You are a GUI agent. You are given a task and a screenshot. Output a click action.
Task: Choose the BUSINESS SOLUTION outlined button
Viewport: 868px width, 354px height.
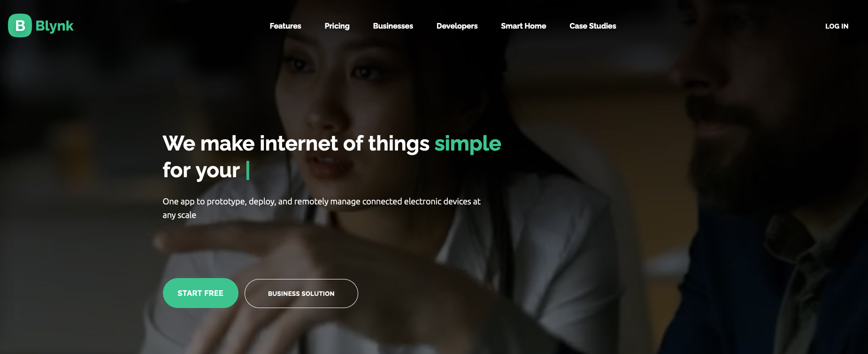(301, 294)
